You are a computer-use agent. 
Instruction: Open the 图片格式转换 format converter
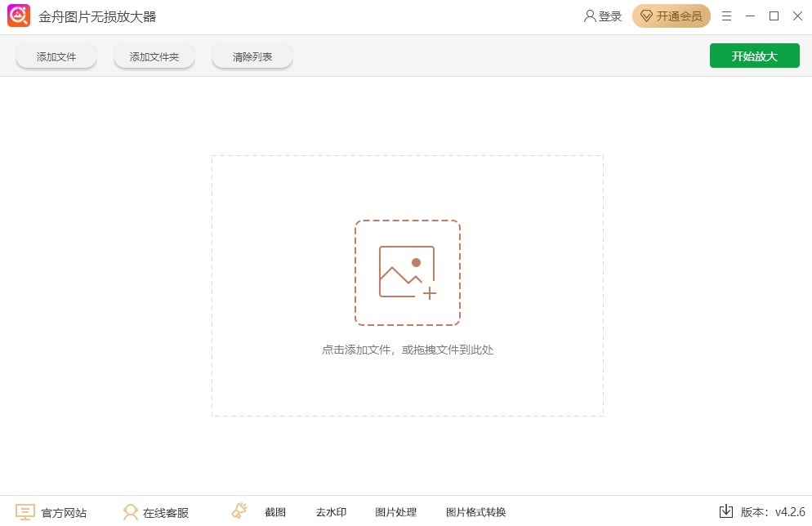coord(475,511)
